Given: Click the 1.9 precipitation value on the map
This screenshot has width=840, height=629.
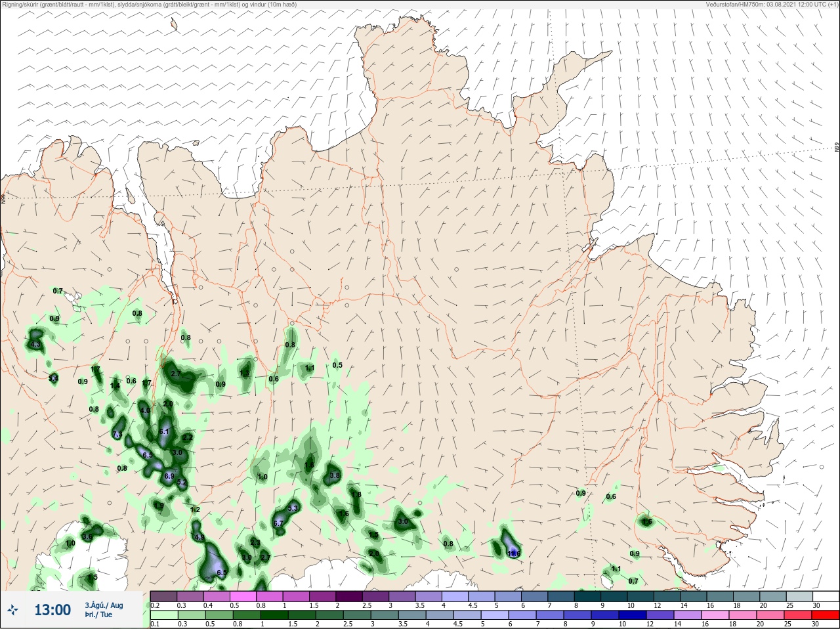Looking at the screenshot, I should click(159, 506).
